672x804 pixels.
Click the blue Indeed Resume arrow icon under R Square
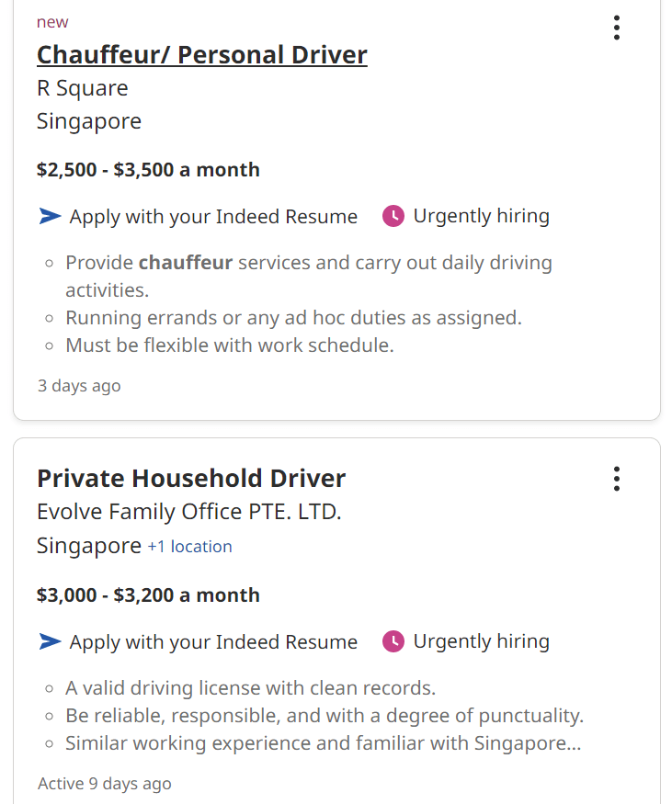(50, 216)
